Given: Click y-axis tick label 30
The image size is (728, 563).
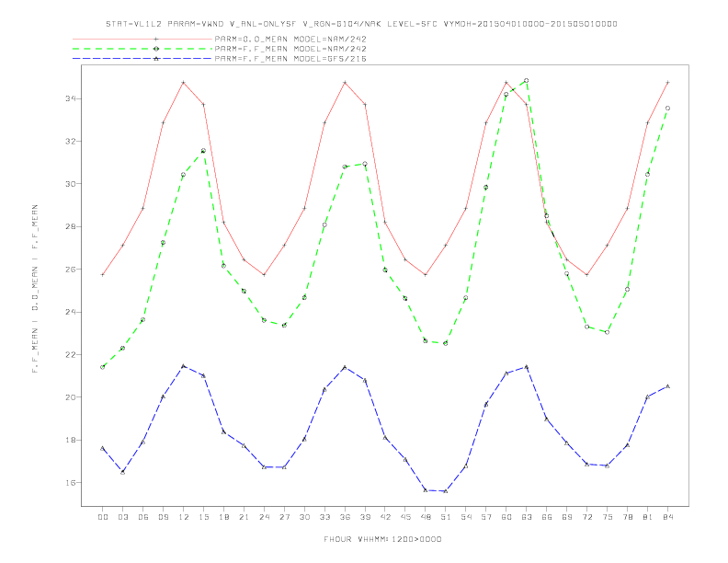Looking at the screenshot, I should point(71,184).
